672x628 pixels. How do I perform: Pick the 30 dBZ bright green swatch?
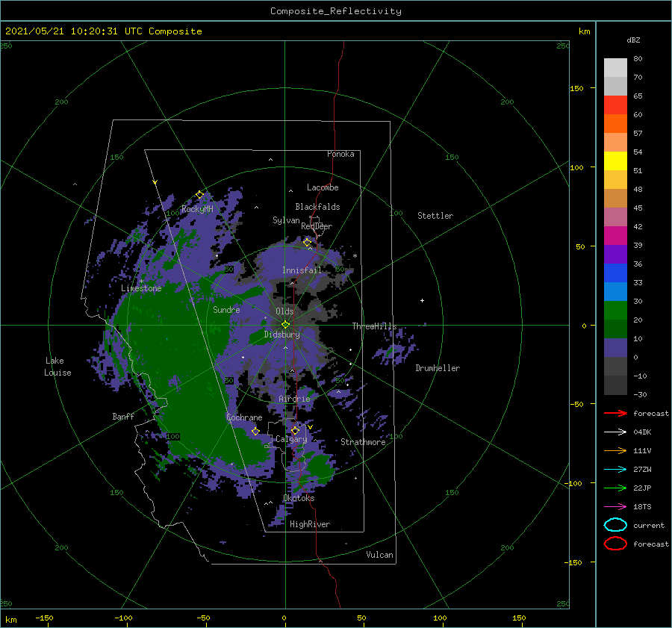pyautogui.click(x=615, y=311)
